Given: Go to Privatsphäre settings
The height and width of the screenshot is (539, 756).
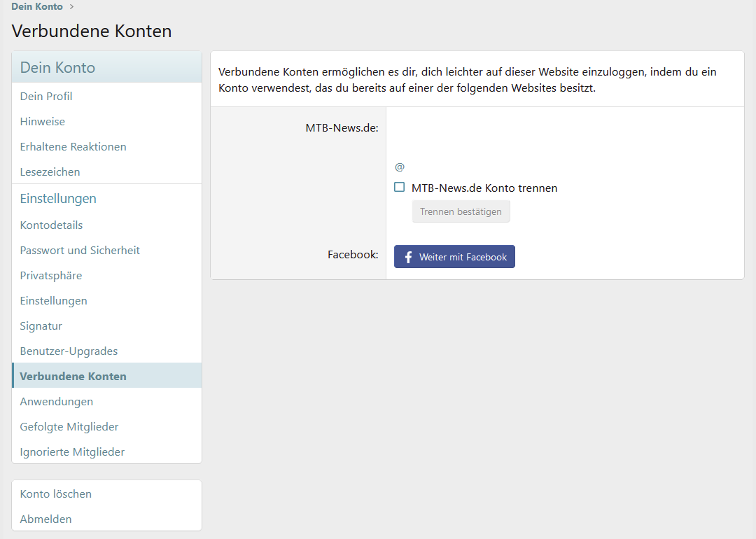Looking at the screenshot, I should [106, 275].
